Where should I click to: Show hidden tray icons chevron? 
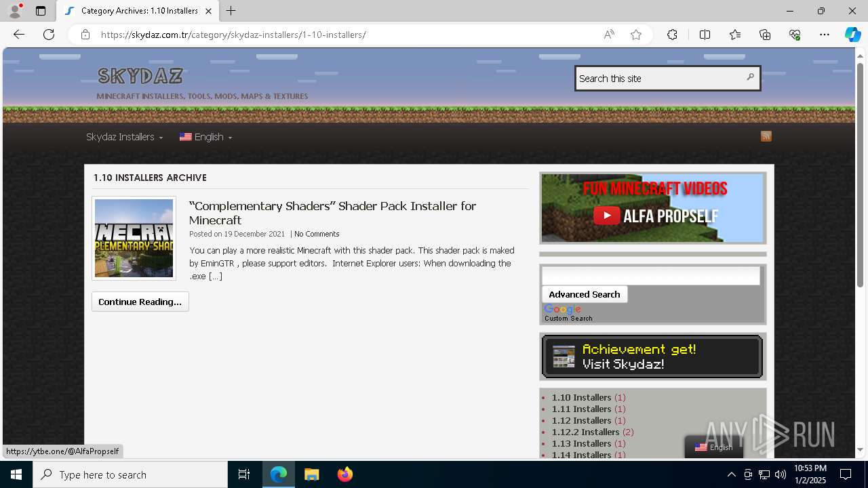point(731,474)
